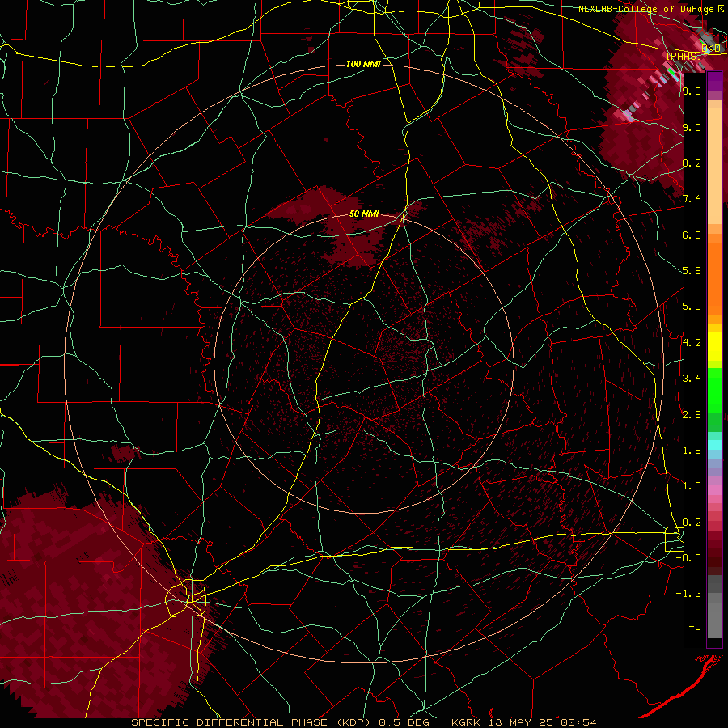Click the 8.2 legend value
728x728 pixels.
(x=692, y=163)
